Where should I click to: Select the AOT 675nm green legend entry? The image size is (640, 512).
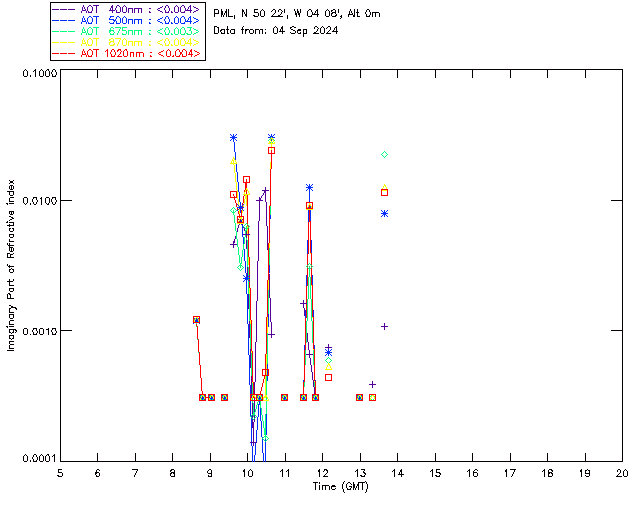tap(127, 31)
